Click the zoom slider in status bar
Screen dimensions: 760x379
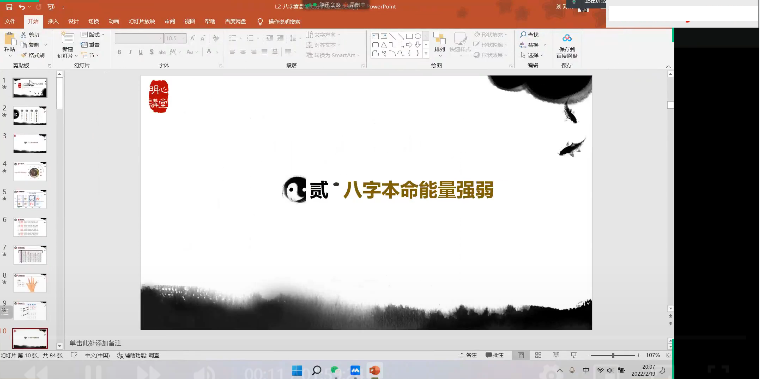(x=613, y=355)
